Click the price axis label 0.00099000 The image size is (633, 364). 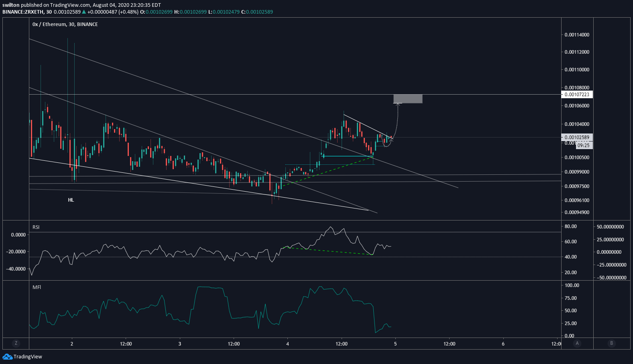tap(577, 172)
